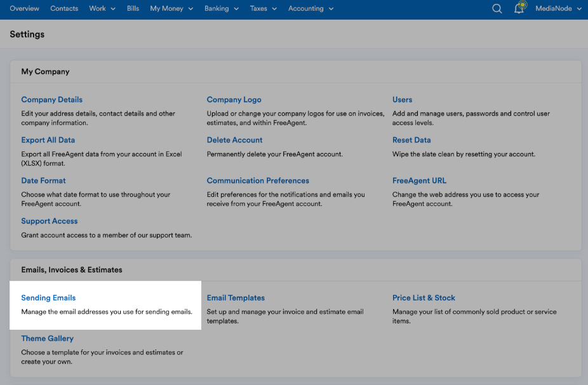
Task: Expand the My Money menu chevron
Action: 190,9
